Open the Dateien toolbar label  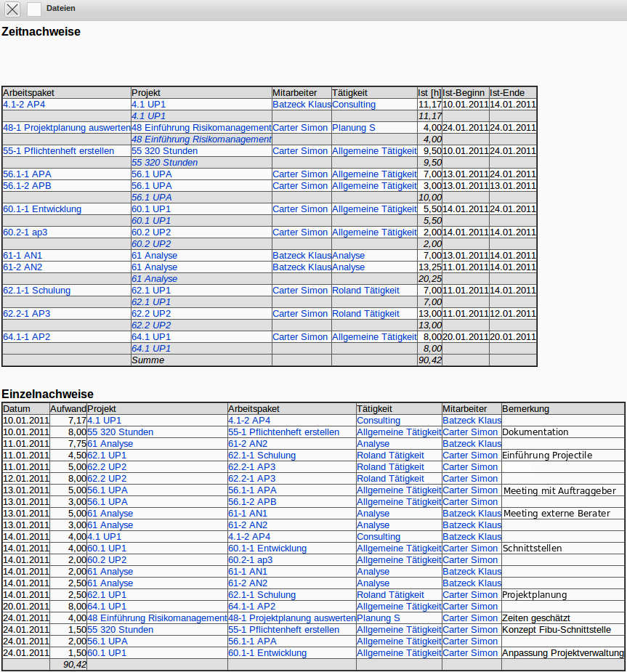coord(60,8)
